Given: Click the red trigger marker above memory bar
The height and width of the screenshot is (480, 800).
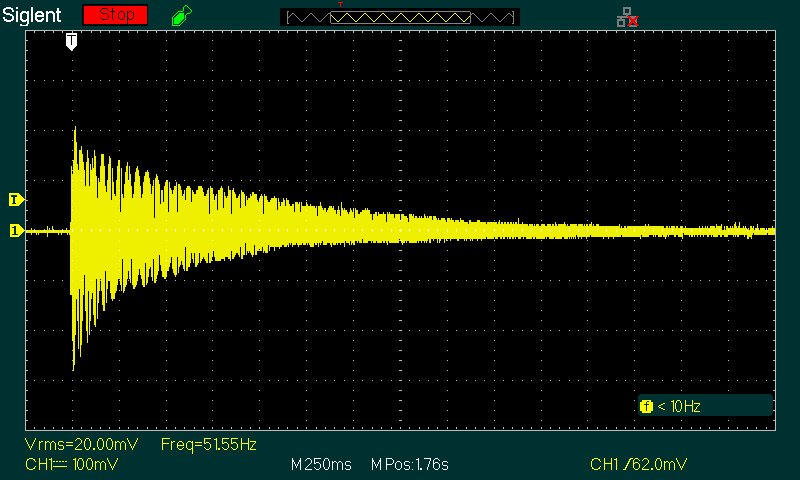Looking at the screenshot, I should tap(340, 5).
